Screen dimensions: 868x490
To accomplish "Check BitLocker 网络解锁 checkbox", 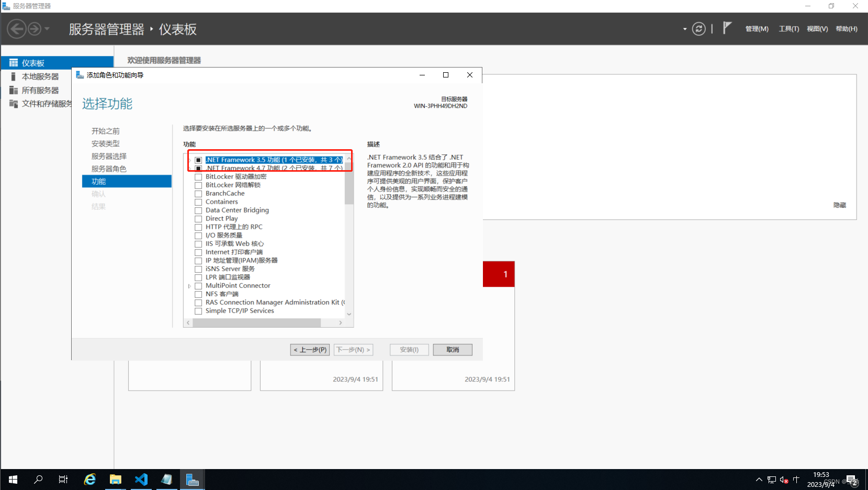I will click(x=198, y=185).
